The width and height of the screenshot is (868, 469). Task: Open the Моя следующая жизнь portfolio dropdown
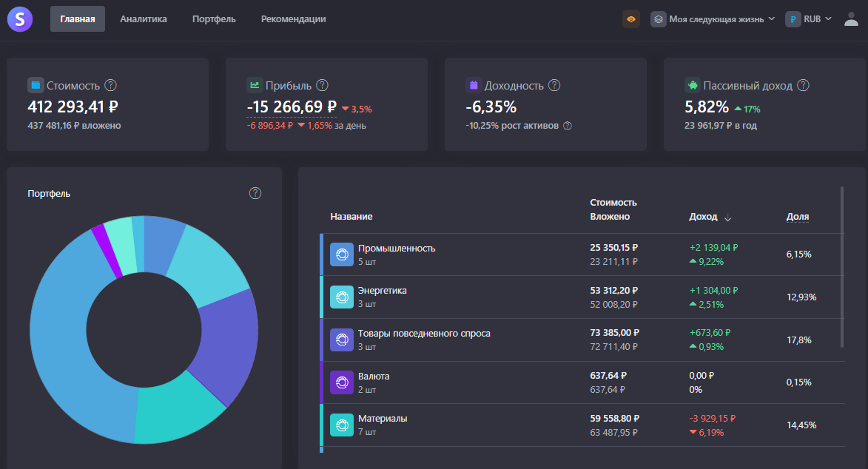713,18
